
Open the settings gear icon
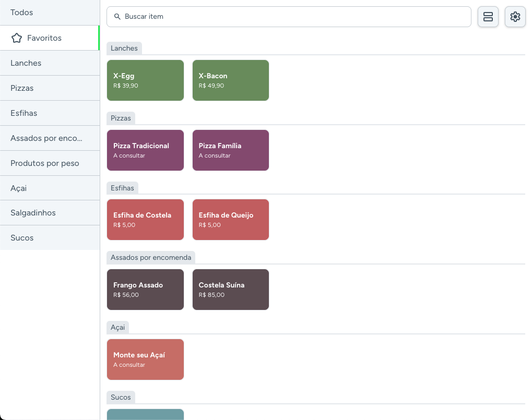click(515, 17)
